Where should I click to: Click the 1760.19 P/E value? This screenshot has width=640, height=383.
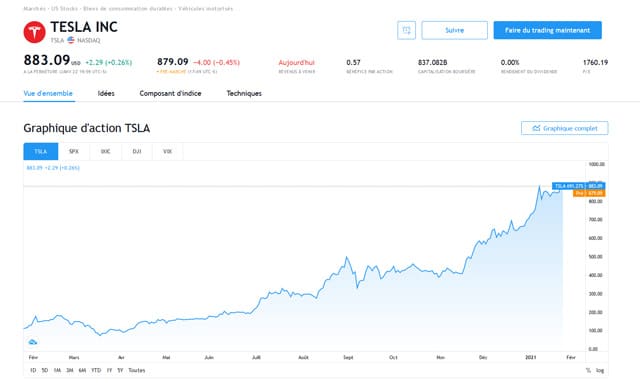pos(596,62)
